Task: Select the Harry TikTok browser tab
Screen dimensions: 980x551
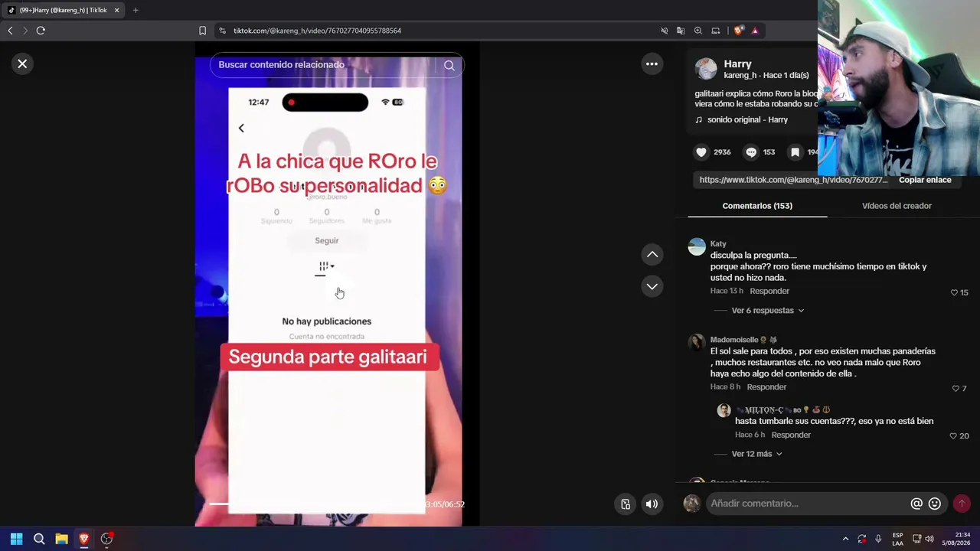Action: 64,10
